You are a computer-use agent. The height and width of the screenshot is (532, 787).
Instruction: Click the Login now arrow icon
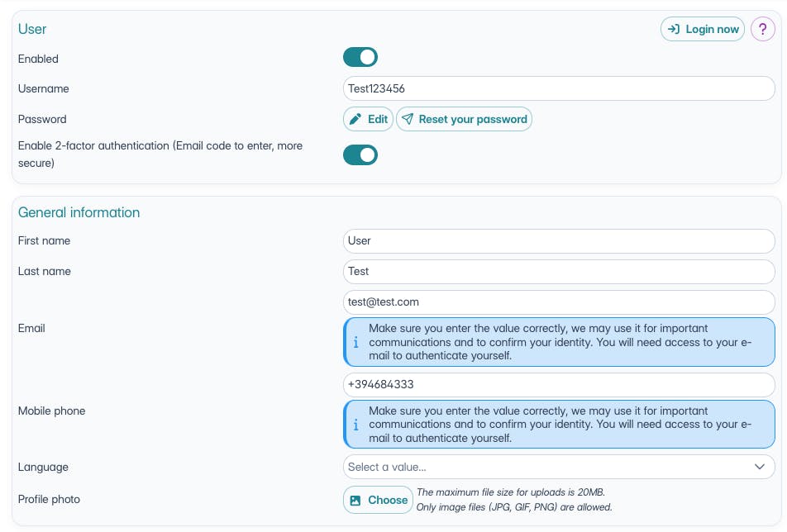click(673, 29)
